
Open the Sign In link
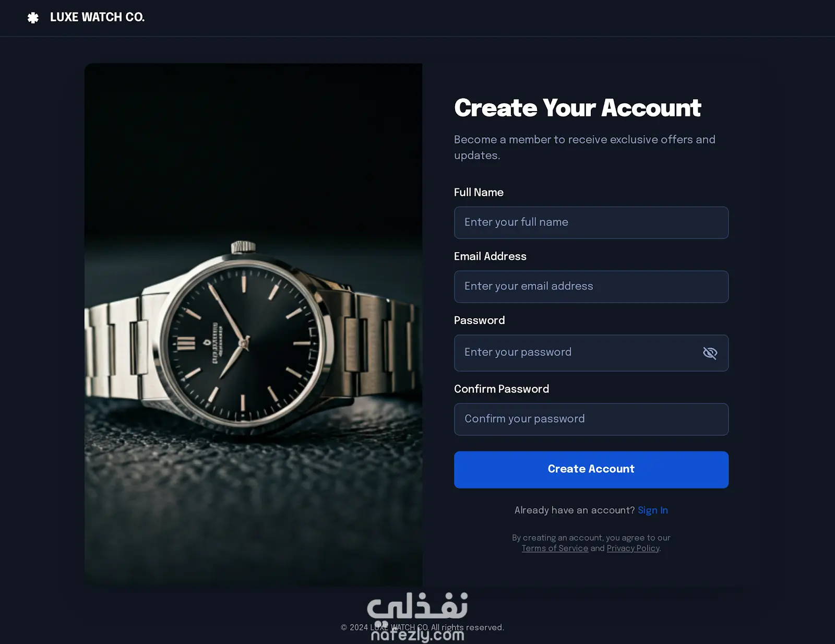652,510
